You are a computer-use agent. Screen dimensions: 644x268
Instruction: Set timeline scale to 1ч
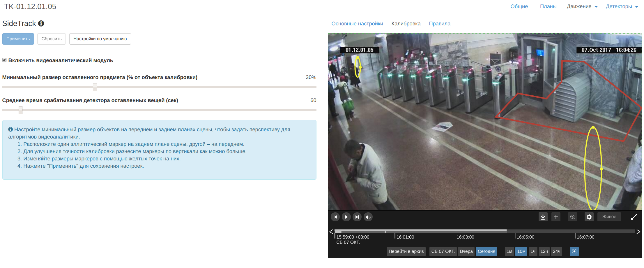pos(533,251)
